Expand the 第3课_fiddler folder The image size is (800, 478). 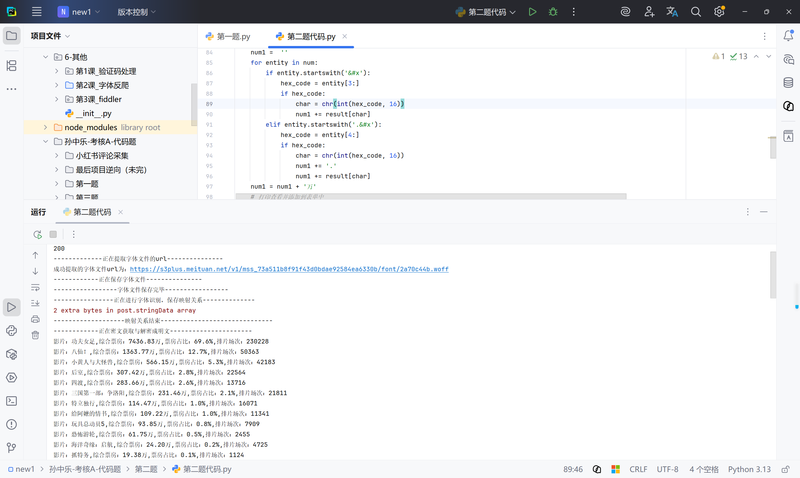click(57, 99)
